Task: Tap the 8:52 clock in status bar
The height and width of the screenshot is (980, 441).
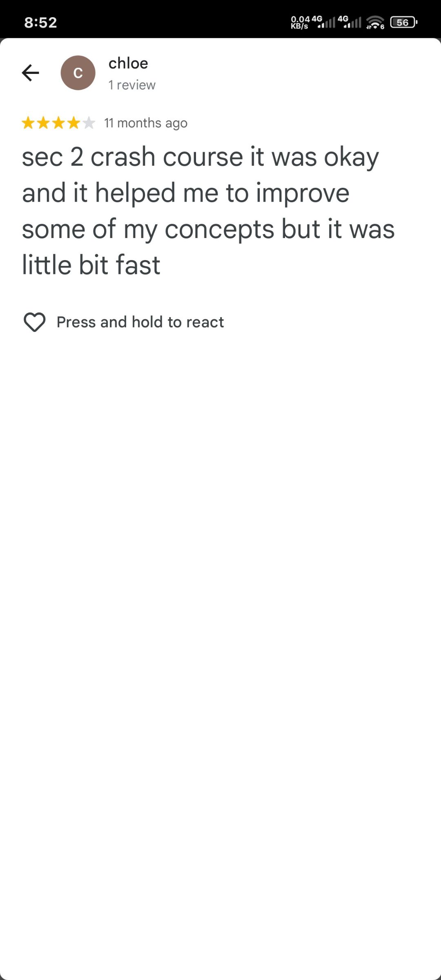Action: (40, 22)
